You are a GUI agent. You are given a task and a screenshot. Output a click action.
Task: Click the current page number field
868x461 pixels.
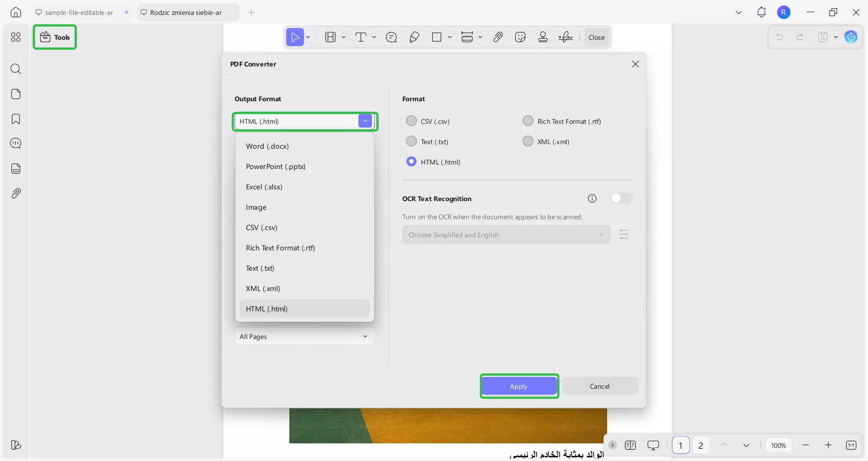pyautogui.click(x=680, y=445)
